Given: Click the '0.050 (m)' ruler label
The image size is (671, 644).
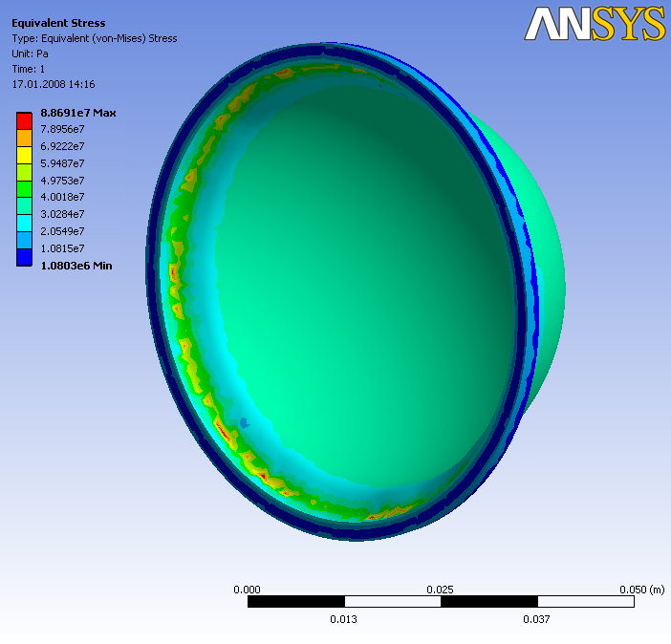Looking at the screenshot, I should point(642,590).
